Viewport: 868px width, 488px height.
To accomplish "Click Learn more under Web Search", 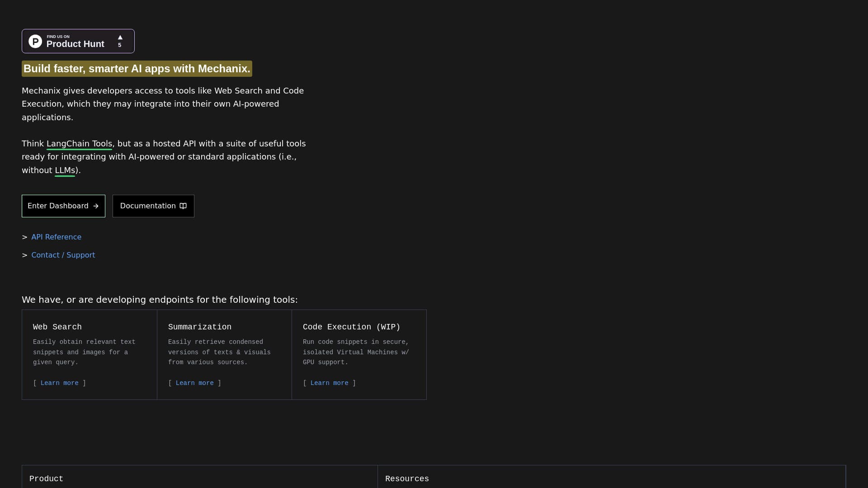I will [59, 383].
